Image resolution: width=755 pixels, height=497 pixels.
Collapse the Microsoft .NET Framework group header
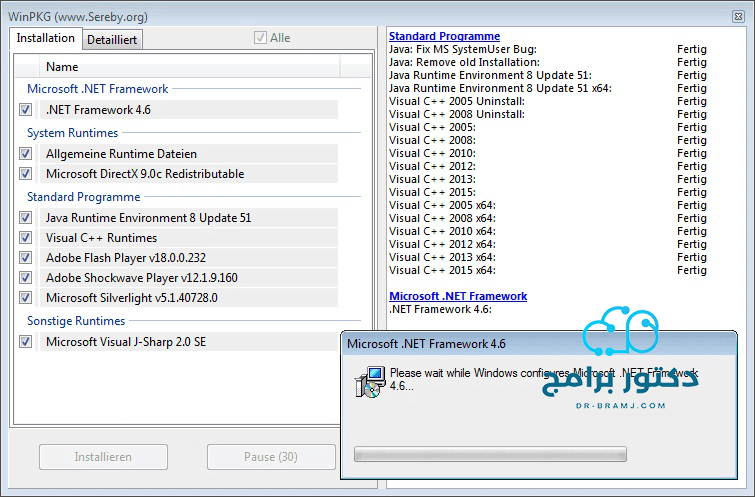click(97, 89)
